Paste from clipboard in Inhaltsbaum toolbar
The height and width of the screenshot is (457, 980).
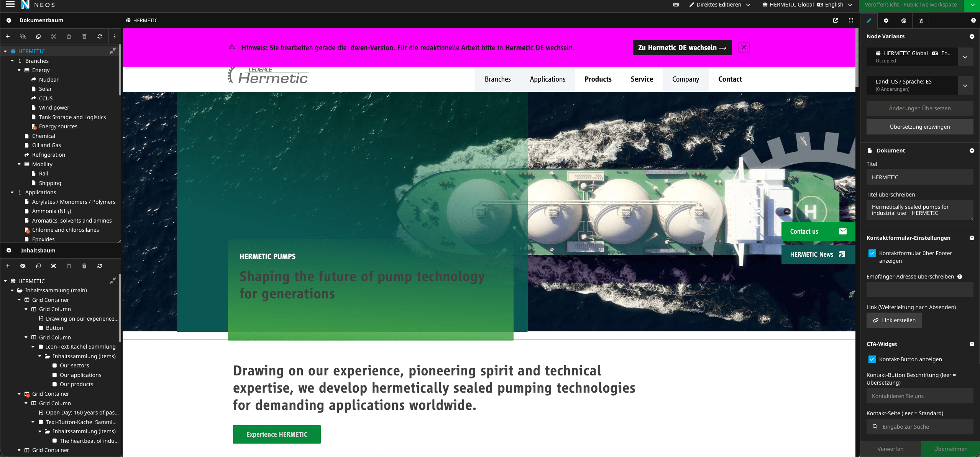coord(69,266)
